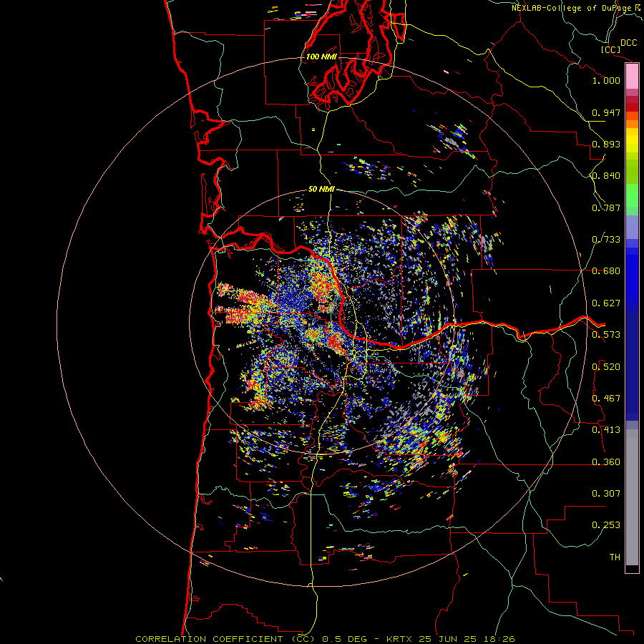This screenshot has width=644, height=644.
Task: Select the 0.893 scale value
Action: [x=606, y=144]
